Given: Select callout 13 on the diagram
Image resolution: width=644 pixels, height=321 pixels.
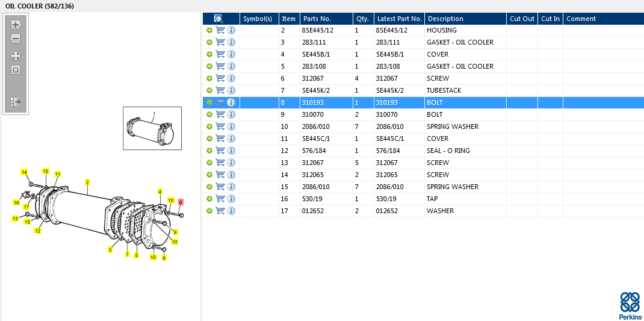Looking at the screenshot, I should pyautogui.click(x=15, y=219).
